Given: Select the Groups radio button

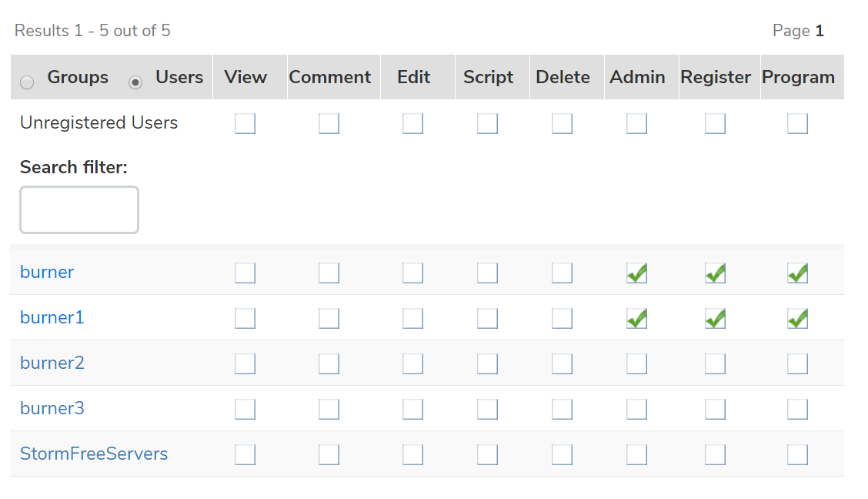Looking at the screenshot, I should click(x=27, y=82).
